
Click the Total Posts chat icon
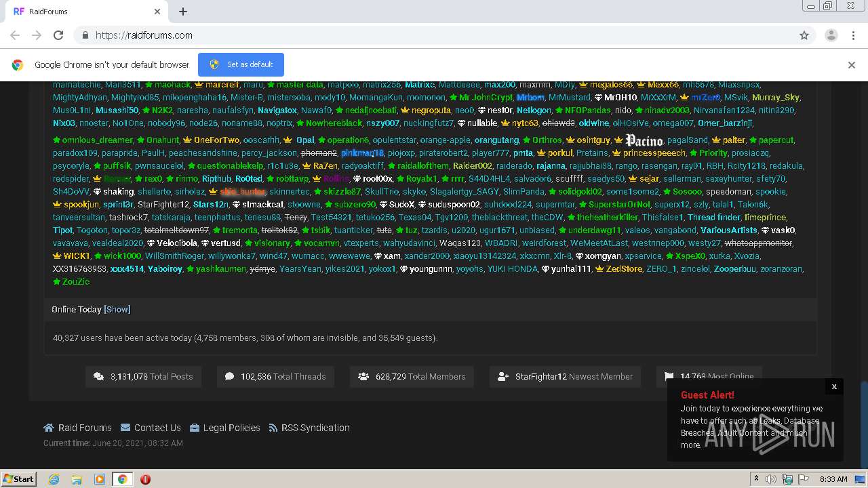[x=99, y=376]
